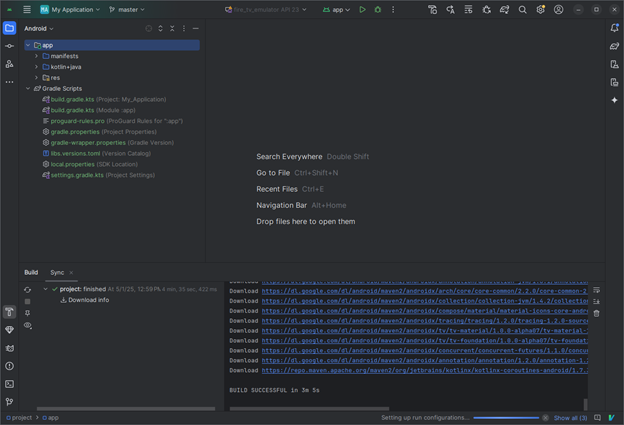Toggle the pin tab icon in Build panel

click(x=28, y=313)
